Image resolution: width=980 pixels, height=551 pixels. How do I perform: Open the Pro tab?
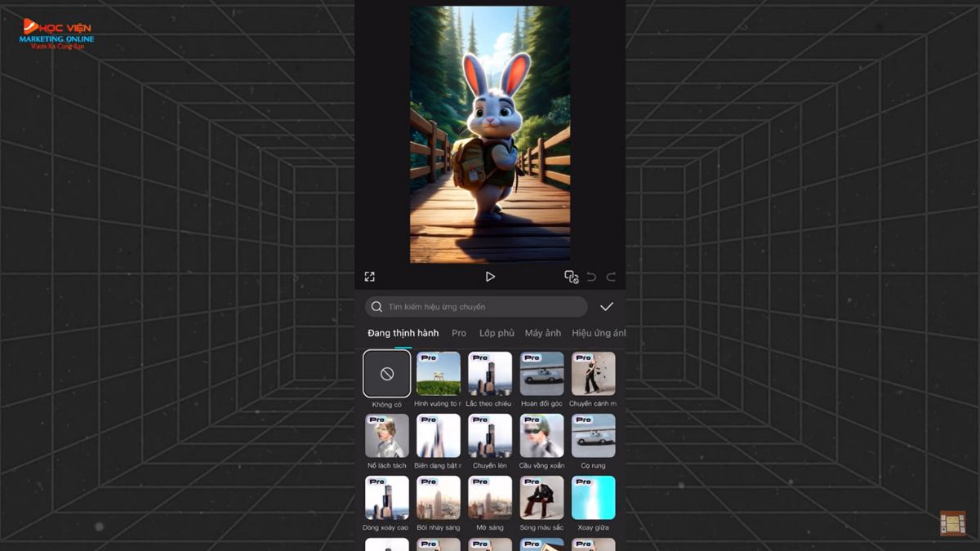coord(459,333)
